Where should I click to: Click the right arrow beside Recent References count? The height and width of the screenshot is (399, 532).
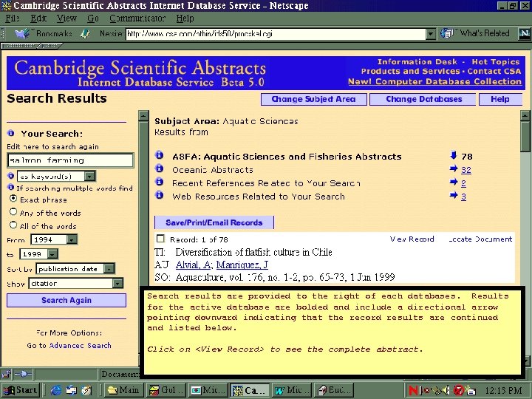coord(454,182)
